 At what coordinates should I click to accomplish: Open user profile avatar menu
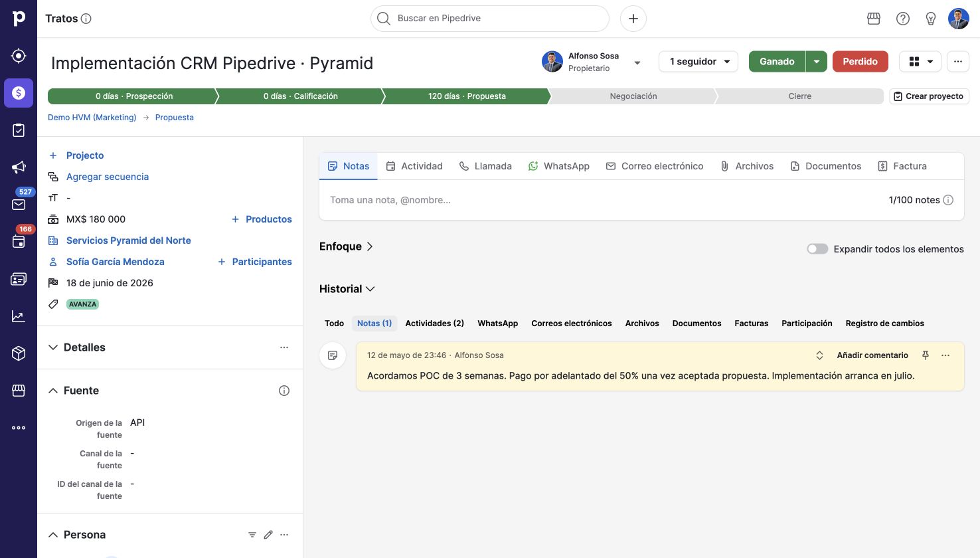coord(959,19)
